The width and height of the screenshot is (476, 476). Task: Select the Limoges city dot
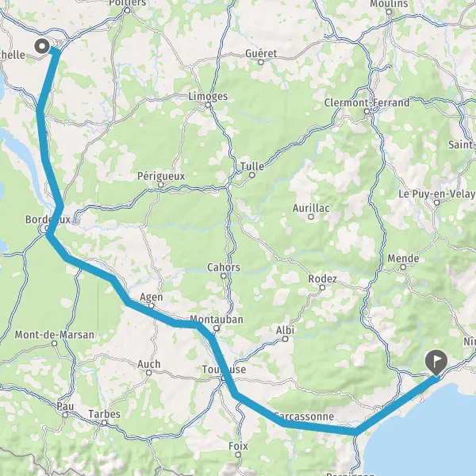click(x=208, y=106)
